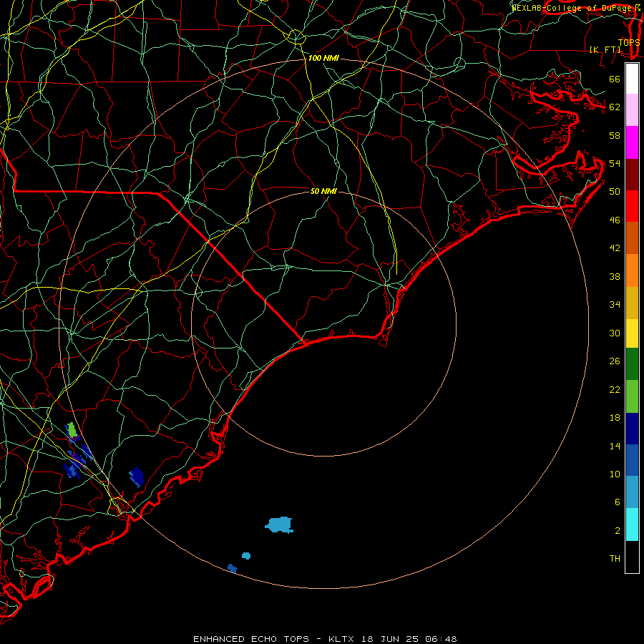Screen dimensions: 644x644
Task: Click the "62" scale value
Action: pyautogui.click(x=615, y=107)
